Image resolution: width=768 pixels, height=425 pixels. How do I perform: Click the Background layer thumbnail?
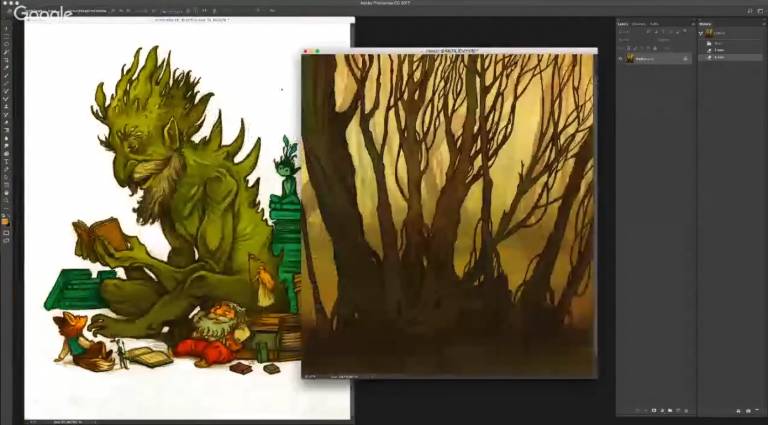(630, 59)
